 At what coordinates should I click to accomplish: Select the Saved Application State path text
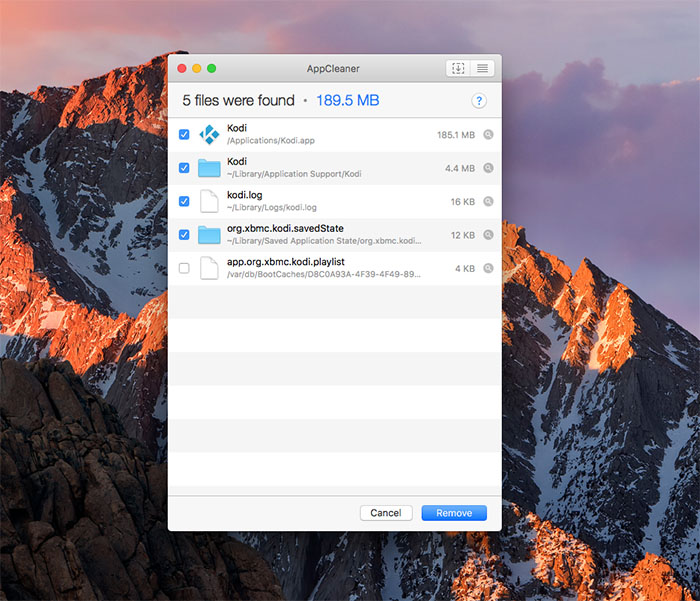[324, 241]
